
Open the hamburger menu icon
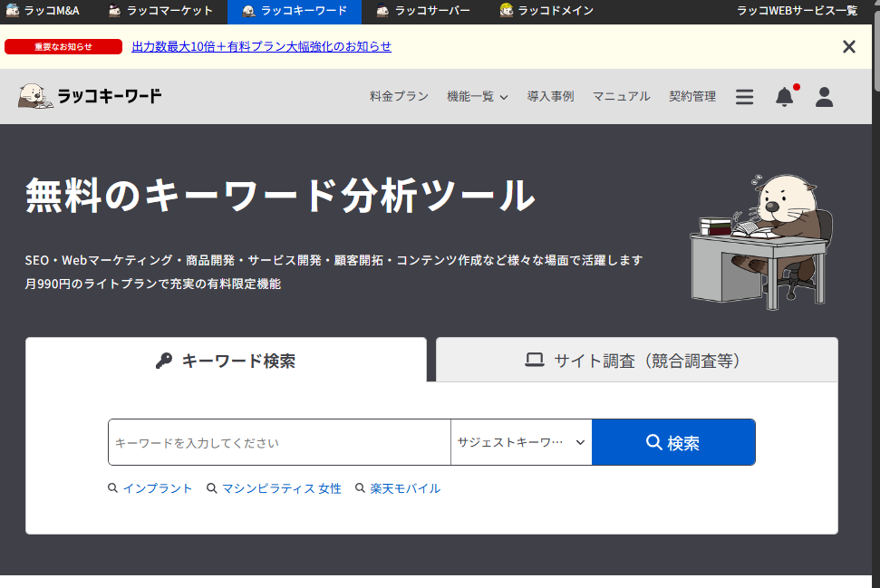(x=744, y=97)
